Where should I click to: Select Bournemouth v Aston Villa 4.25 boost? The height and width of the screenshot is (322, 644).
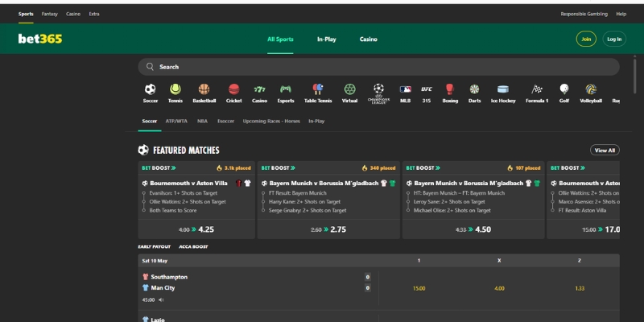pyautogui.click(x=196, y=229)
